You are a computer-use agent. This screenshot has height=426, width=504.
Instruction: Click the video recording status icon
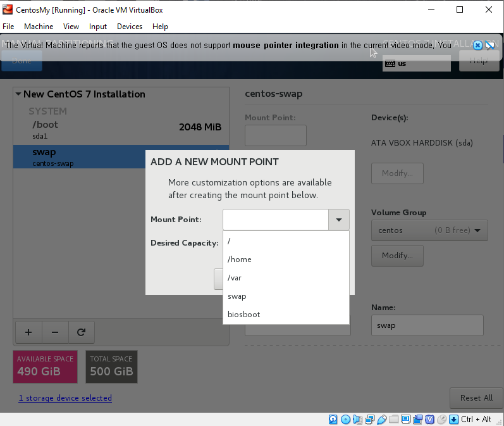[418, 419]
